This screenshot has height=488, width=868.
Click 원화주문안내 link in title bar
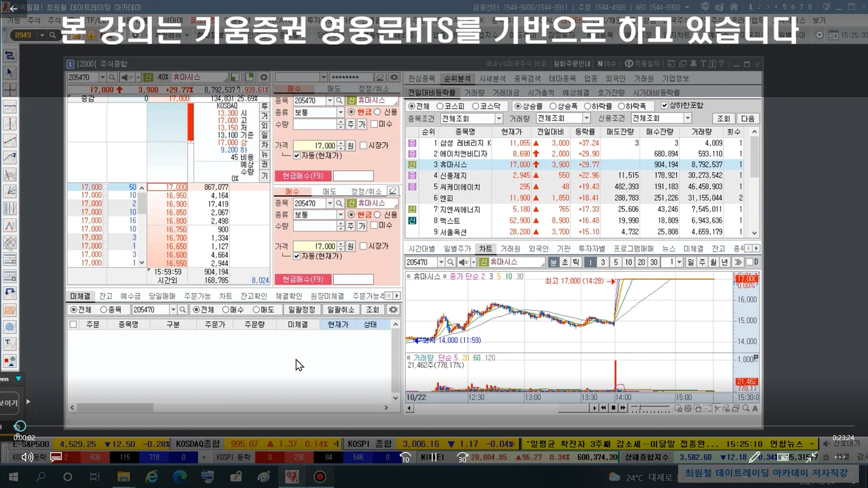(572, 64)
